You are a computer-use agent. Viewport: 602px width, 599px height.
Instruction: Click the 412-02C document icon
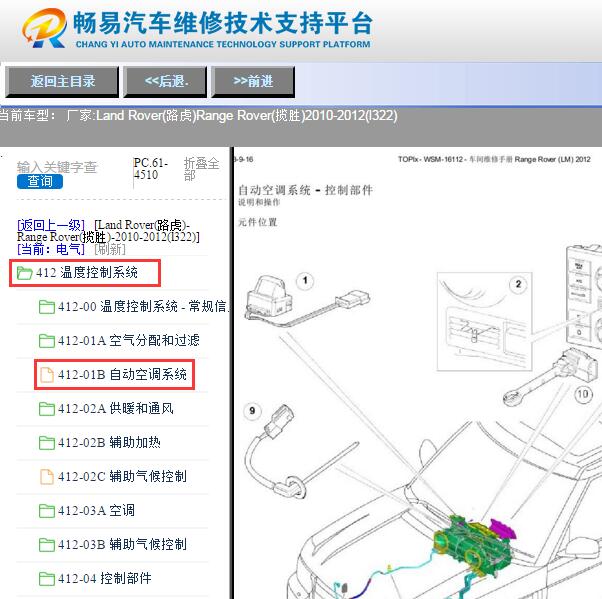tap(47, 477)
